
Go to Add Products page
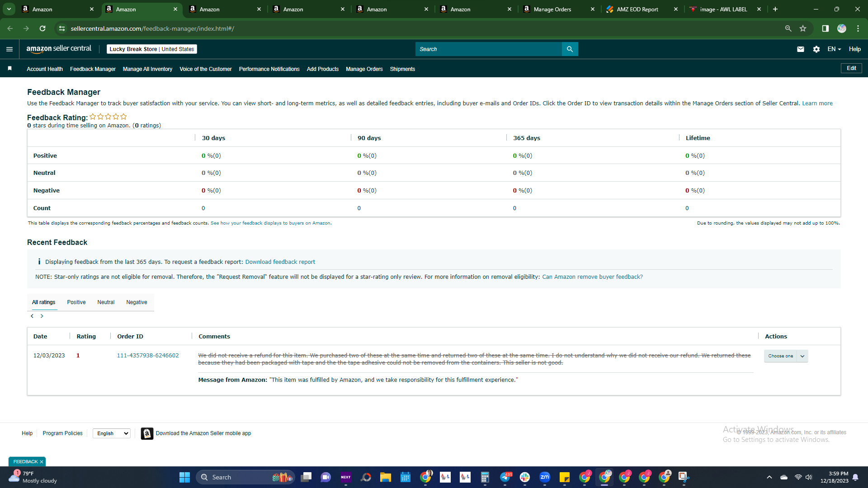[323, 69]
